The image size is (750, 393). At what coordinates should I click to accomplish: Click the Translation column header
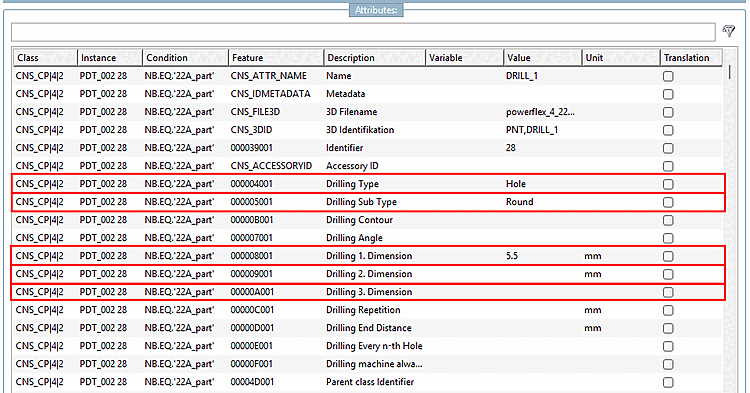pyautogui.click(x=691, y=57)
